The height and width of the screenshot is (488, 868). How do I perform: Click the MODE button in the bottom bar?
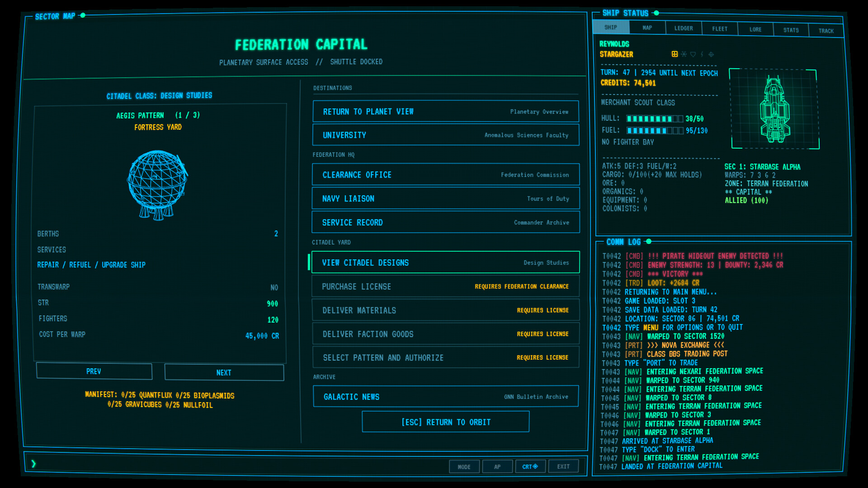click(464, 466)
